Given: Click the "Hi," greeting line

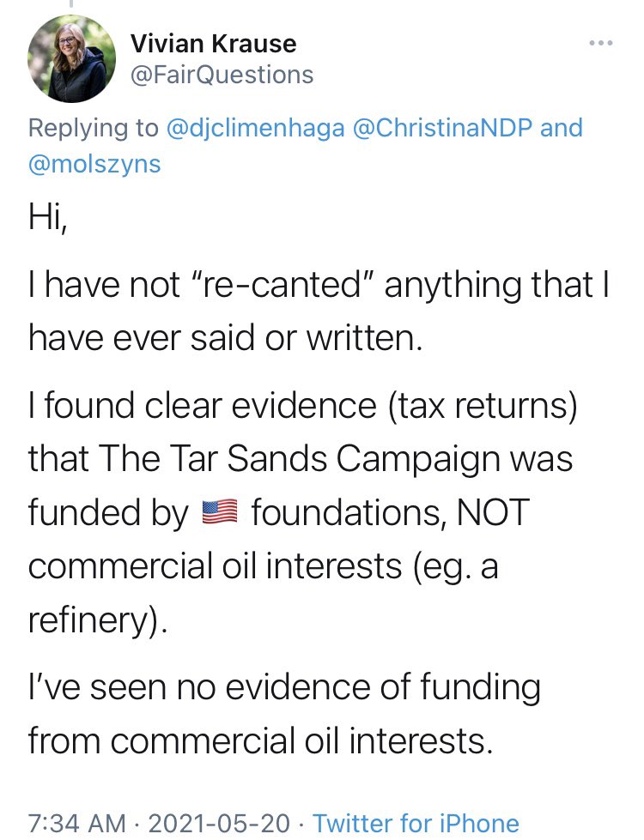Looking at the screenshot, I should 47,218.
